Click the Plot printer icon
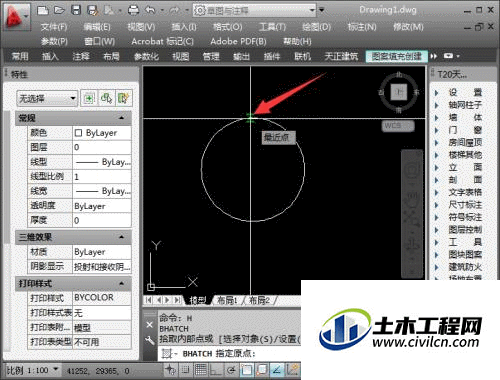 (x=134, y=10)
